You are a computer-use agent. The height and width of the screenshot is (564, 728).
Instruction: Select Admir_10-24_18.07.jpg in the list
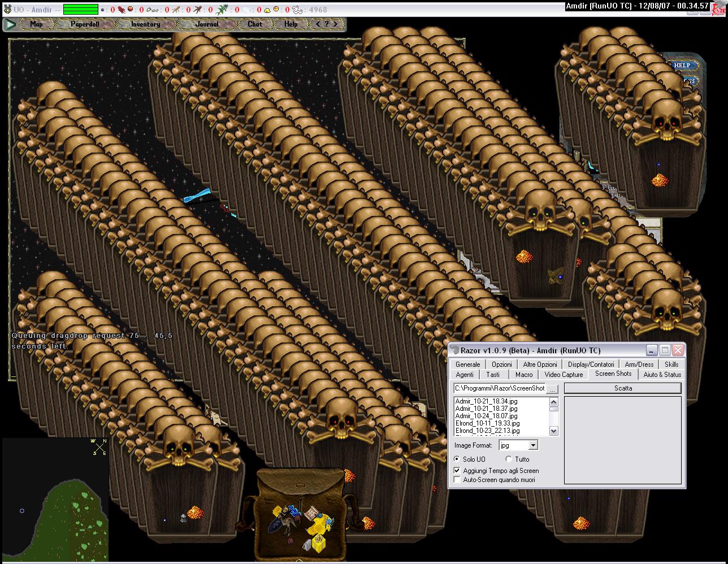(x=486, y=416)
